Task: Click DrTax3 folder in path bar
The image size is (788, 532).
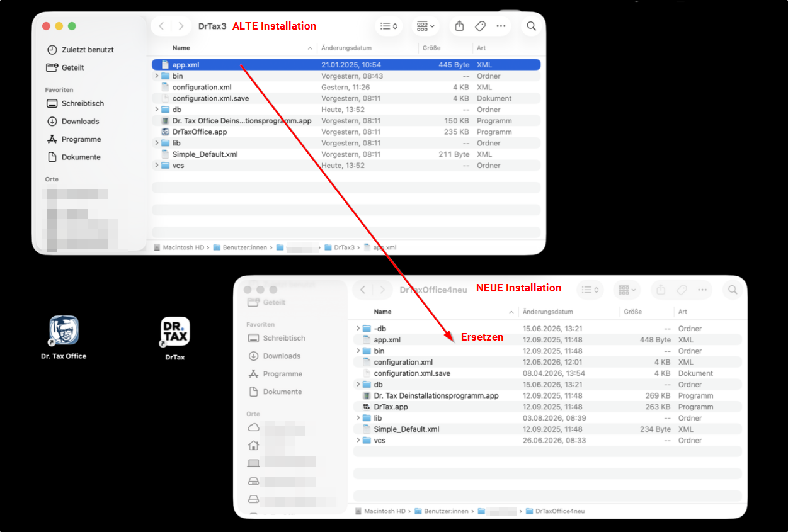Action: click(x=340, y=247)
